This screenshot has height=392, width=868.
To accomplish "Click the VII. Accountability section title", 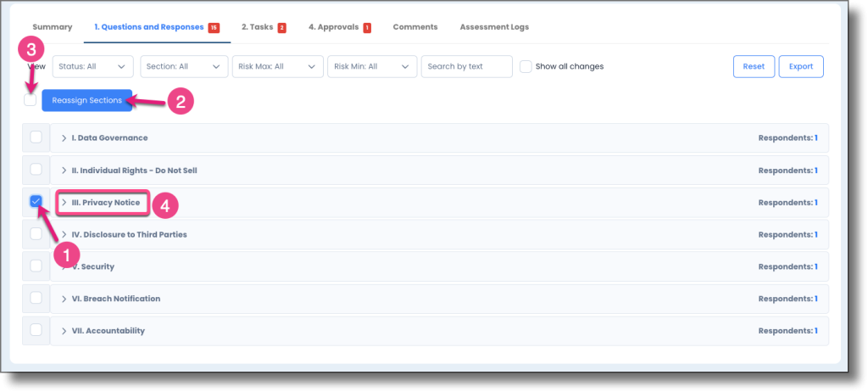I will [x=108, y=331].
